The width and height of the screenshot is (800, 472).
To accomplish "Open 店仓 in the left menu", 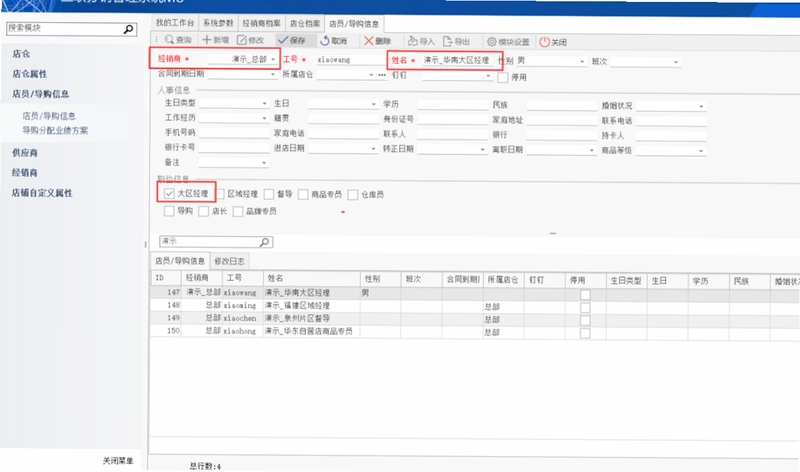I will pyautogui.click(x=21, y=54).
